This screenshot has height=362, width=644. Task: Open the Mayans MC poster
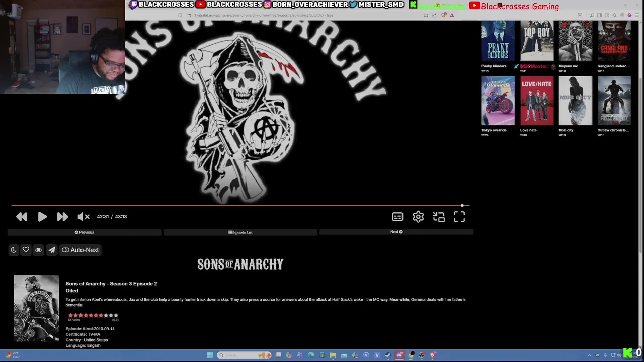point(576,41)
